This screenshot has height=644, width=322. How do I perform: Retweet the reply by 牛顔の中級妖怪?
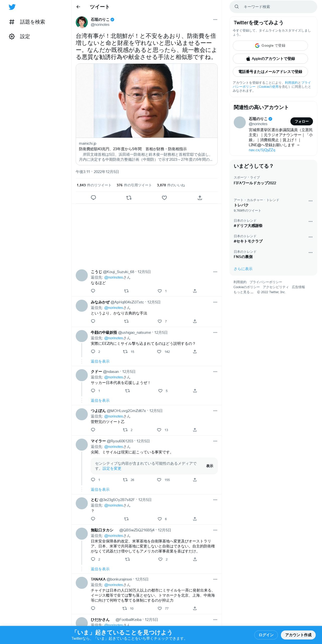pos(125,352)
